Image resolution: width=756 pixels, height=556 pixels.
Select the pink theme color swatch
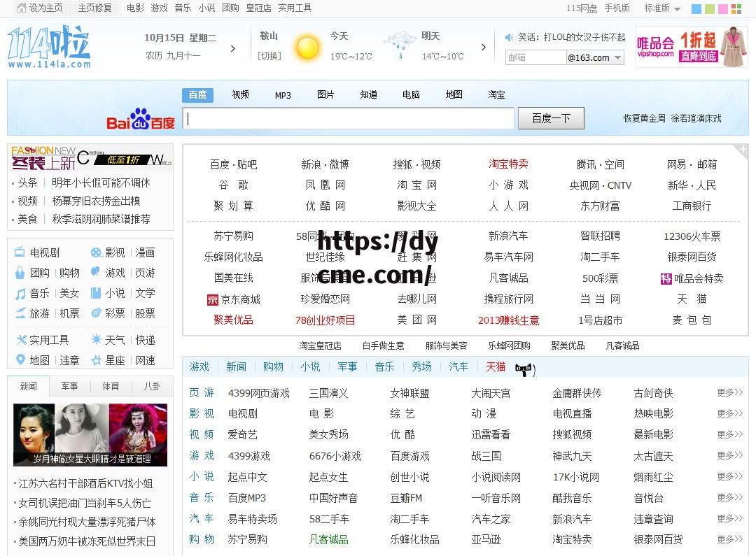tap(723, 9)
